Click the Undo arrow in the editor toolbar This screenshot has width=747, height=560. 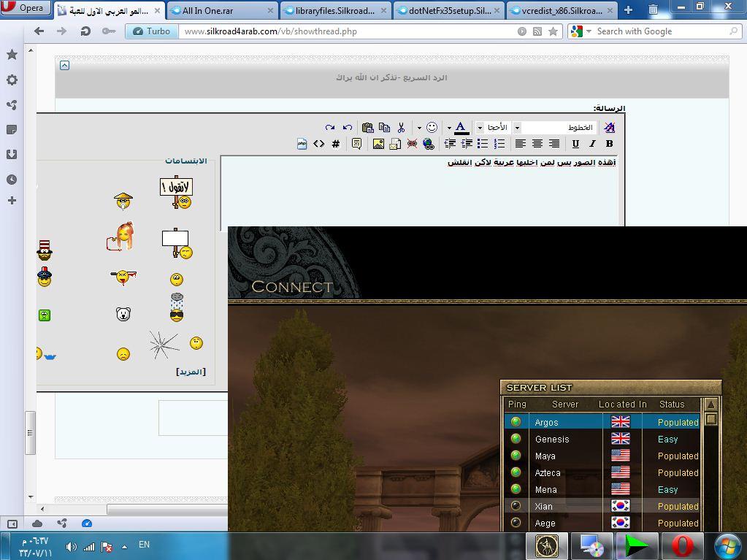click(x=348, y=128)
